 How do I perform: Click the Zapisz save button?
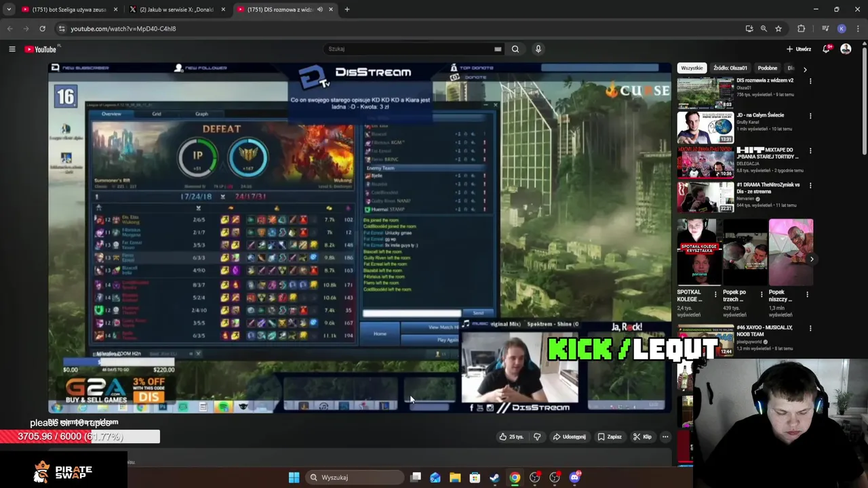(610, 436)
